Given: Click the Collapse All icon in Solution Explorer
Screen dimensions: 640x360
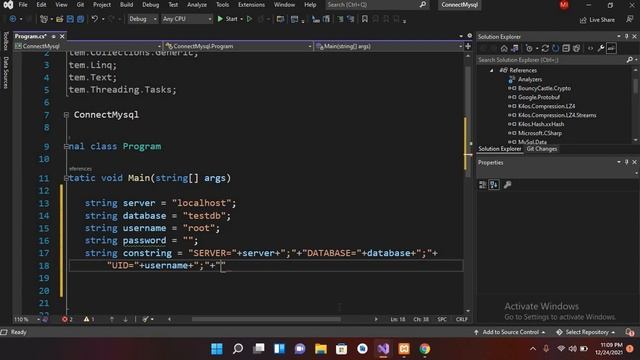Looking at the screenshot, I should tap(566, 49).
